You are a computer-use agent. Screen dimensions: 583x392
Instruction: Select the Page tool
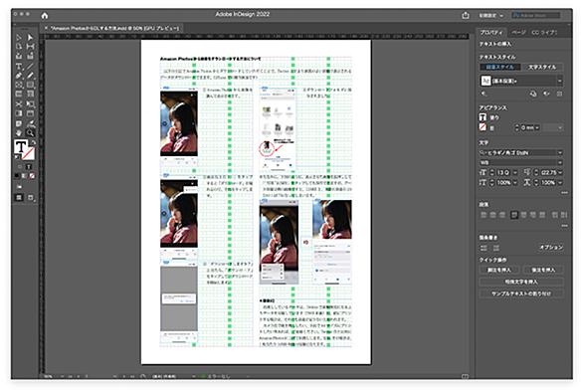coord(19,47)
